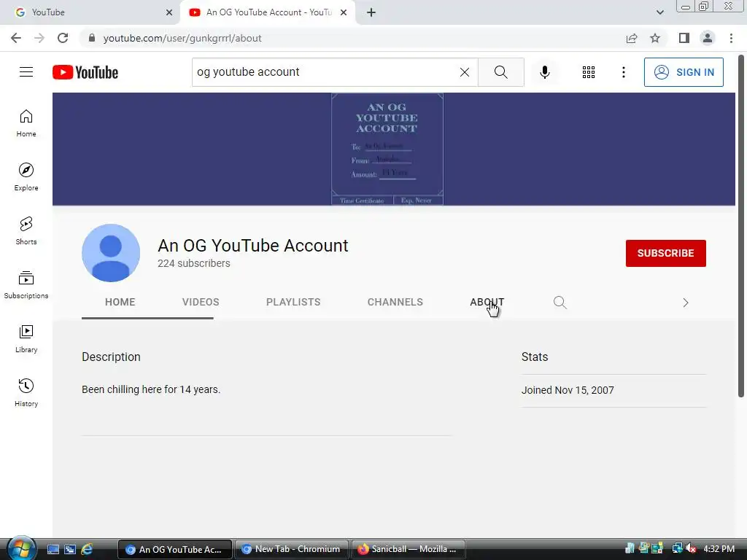Reload the current page
This screenshot has width=747, height=560.
coord(63,38)
